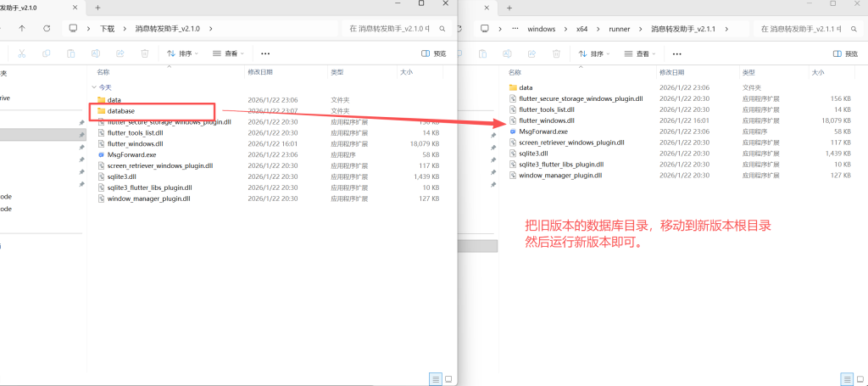Toggle 预览 preview pane in left window

tap(434, 53)
